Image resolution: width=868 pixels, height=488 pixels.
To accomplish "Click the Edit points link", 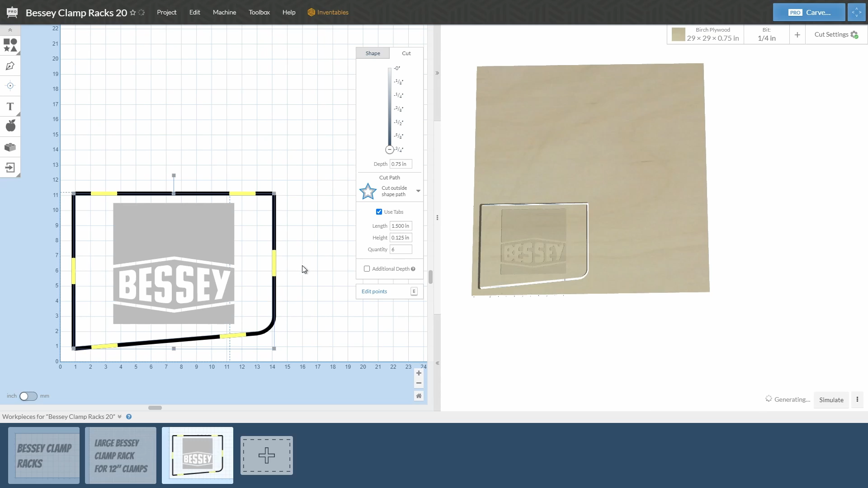I will [x=374, y=291].
